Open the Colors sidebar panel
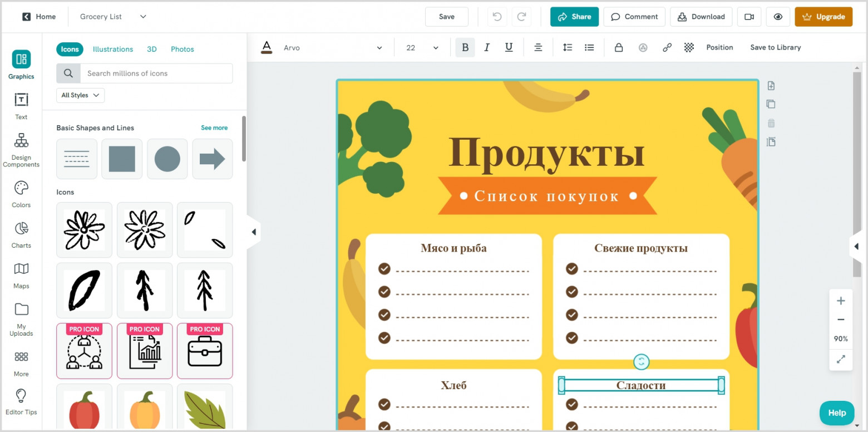The image size is (868, 432). pos(21,194)
